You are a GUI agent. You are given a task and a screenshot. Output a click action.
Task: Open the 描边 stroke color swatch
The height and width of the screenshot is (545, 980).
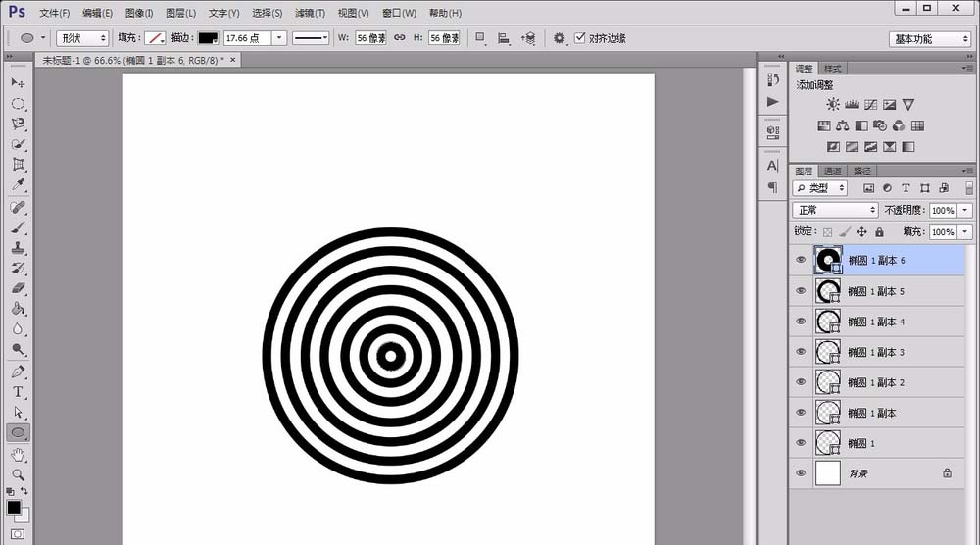click(207, 38)
